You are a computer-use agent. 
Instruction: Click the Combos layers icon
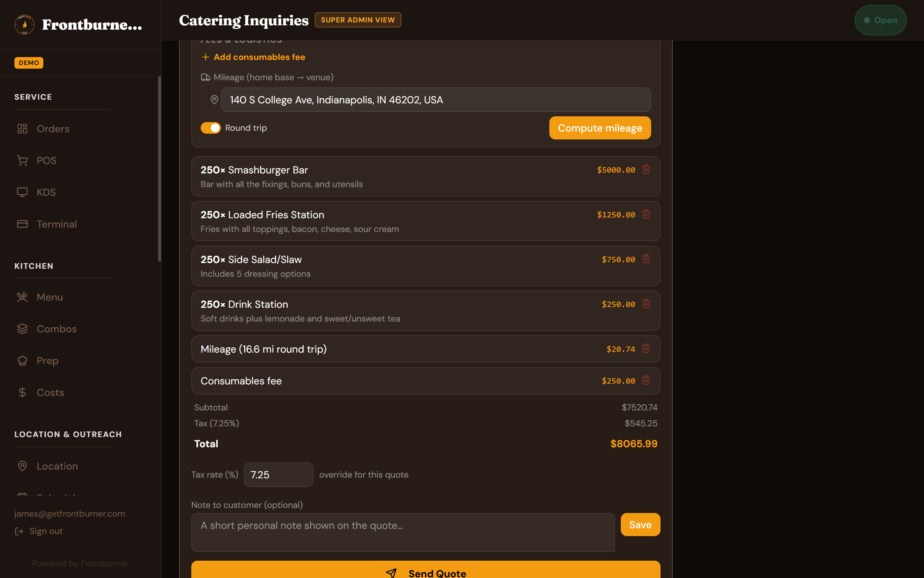pos(22,329)
